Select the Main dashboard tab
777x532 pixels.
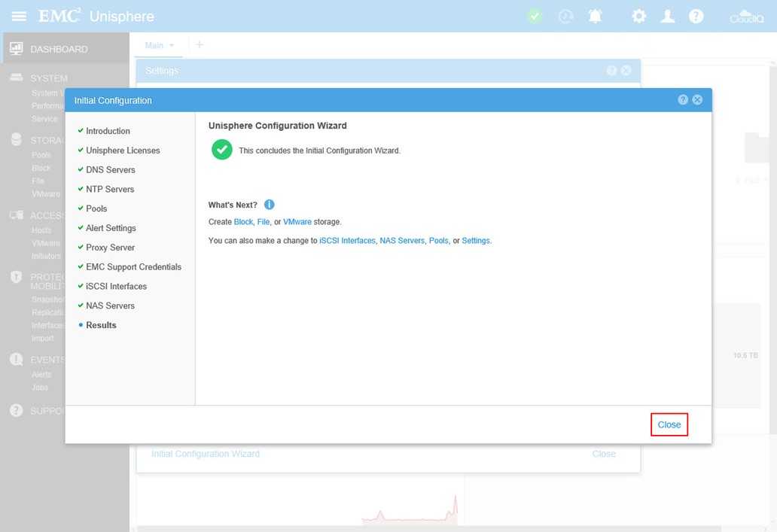154,46
